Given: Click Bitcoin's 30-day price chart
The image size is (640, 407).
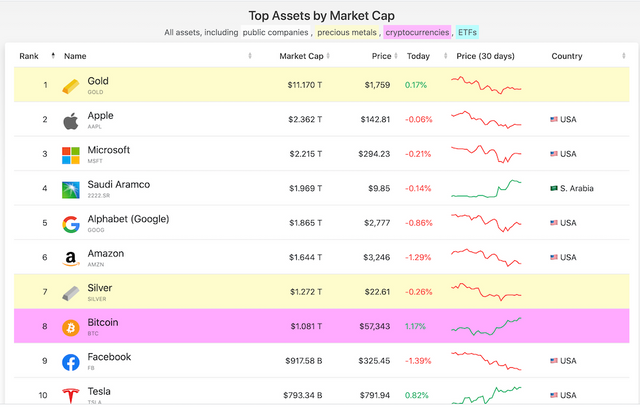Looking at the screenshot, I should point(486,327).
